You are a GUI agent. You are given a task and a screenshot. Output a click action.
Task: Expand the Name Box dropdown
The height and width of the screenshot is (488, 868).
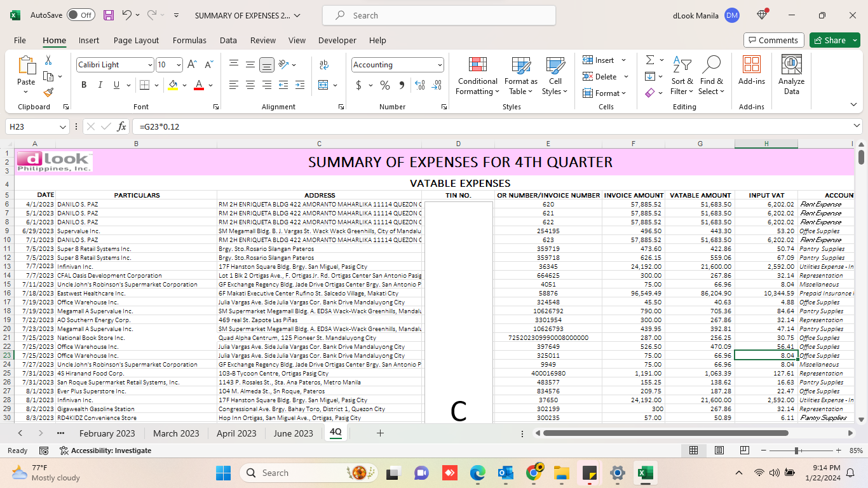pyautogui.click(x=62, y=126)
